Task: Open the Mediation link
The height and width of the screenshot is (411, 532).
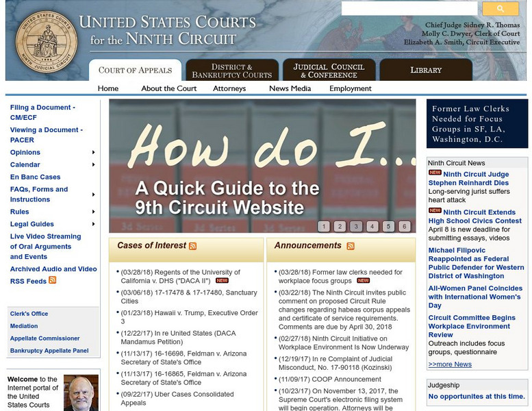Action: (24, 326)
